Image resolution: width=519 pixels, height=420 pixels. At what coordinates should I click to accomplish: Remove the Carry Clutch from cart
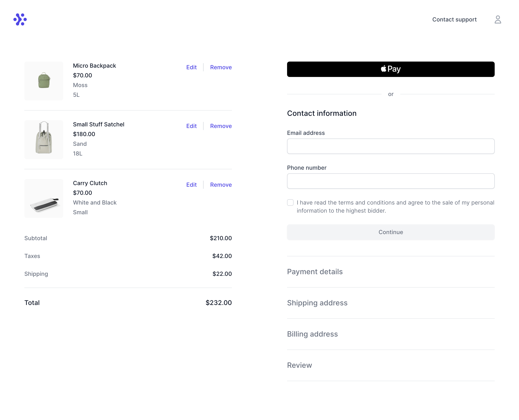coord(221,185)
